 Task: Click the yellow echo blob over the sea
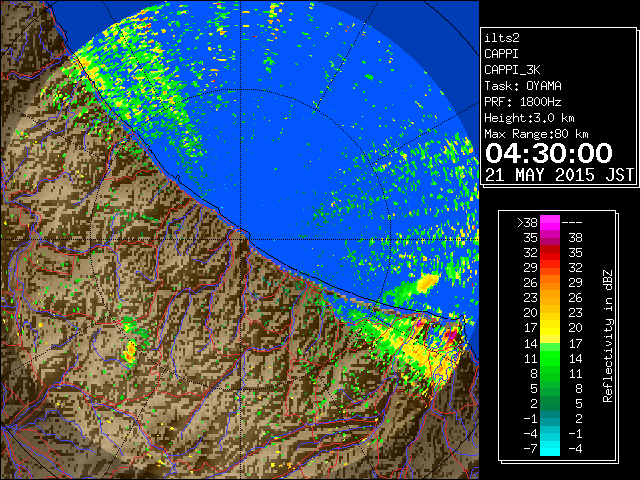point(427,282)
